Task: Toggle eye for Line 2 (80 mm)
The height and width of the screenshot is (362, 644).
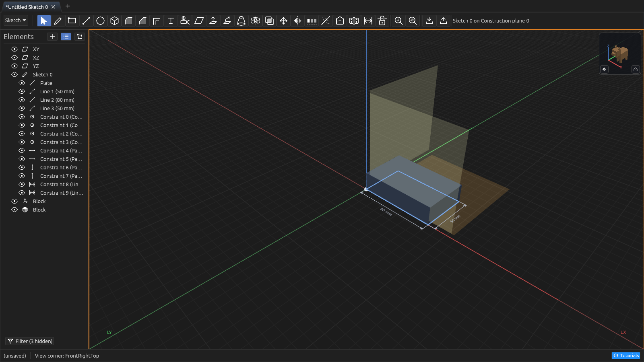Action: 22,100
